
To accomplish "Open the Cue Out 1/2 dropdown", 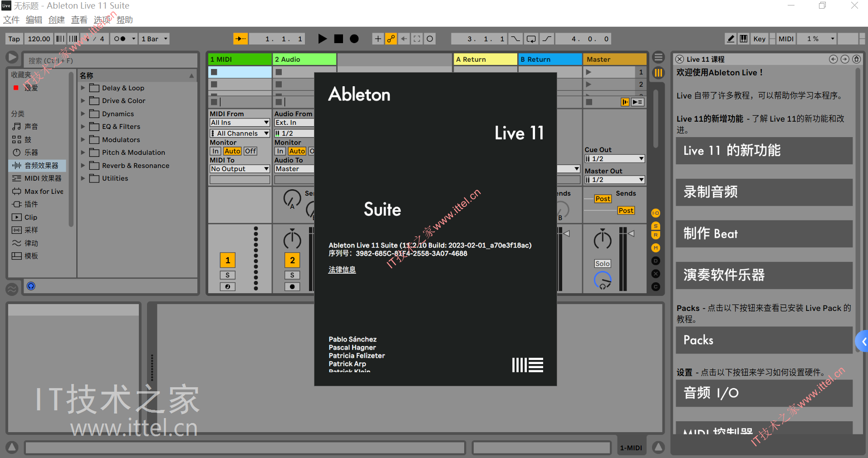I will tap(615, 159).
